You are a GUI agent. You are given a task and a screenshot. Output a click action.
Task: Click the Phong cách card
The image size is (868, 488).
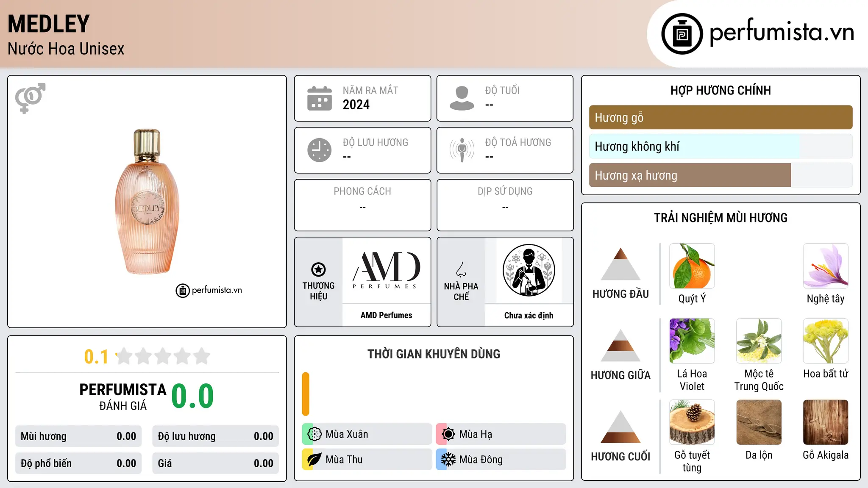[x=362, y=205]
